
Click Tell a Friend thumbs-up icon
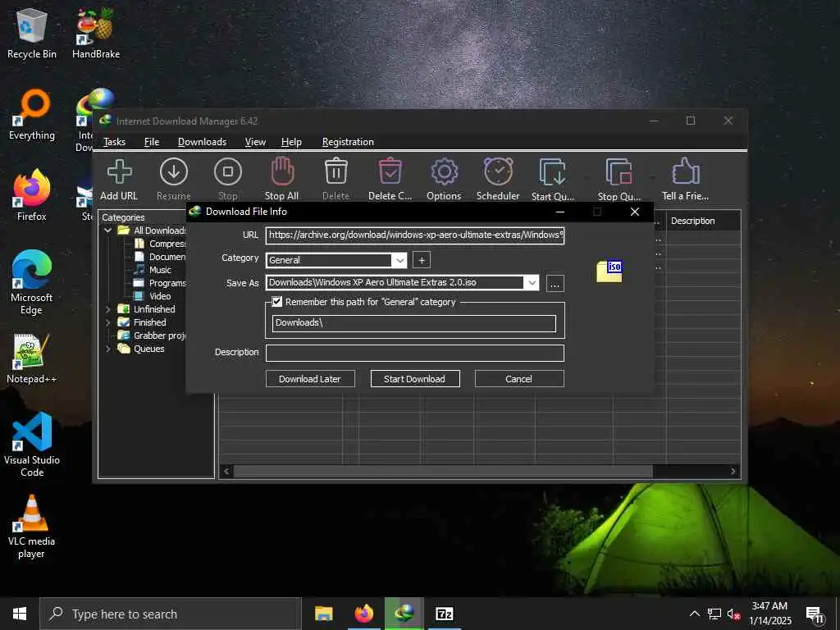pyautogui.click(x=685, y=172)
